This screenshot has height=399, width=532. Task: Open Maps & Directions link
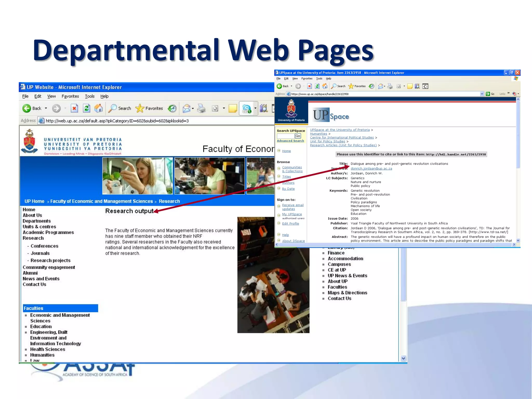[347, 293]
